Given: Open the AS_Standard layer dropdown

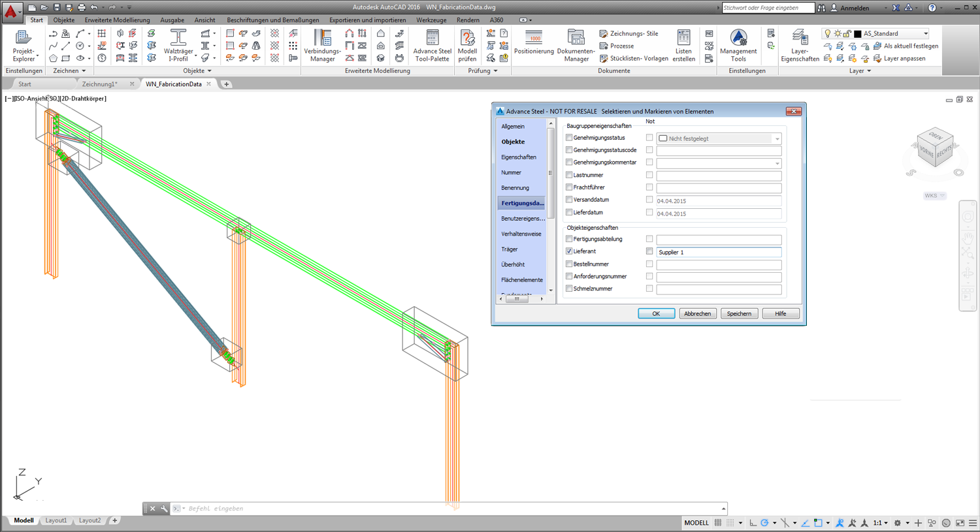Looking at the screenshot, I should pos(926,33).
